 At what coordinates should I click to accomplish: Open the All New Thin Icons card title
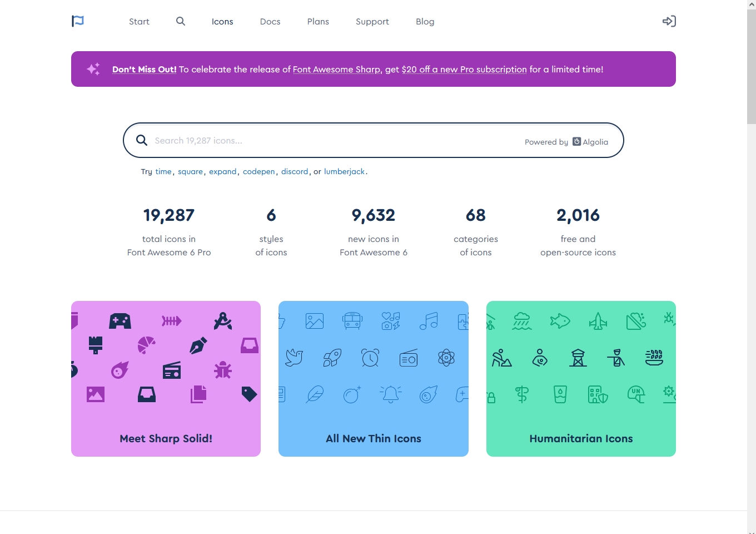(x=374, y=438)
